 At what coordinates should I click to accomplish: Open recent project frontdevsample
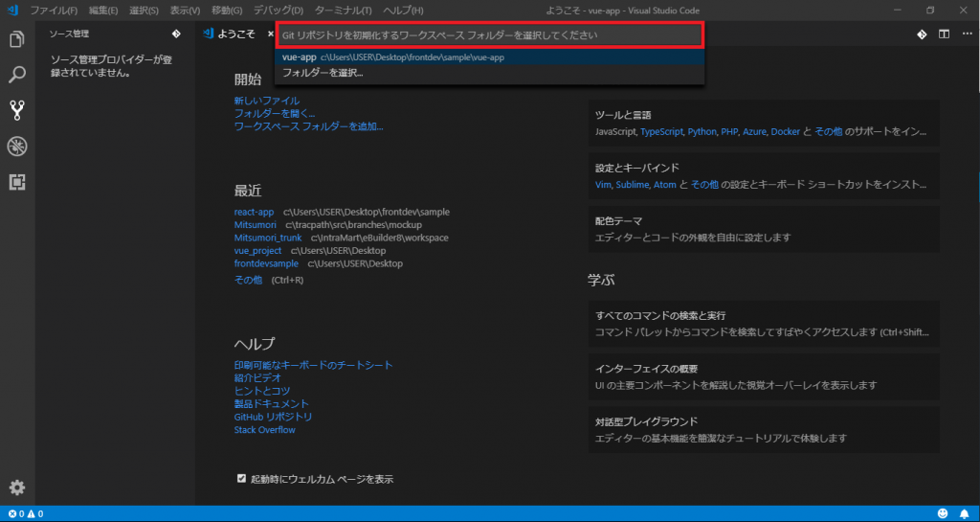point(266,263)
